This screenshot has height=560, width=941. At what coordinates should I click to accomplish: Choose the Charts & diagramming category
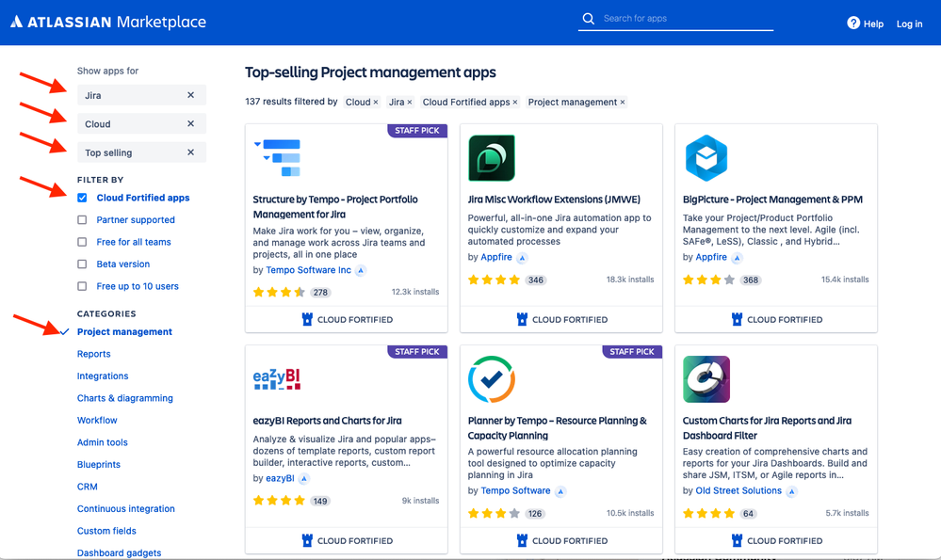tap(125, 398)
